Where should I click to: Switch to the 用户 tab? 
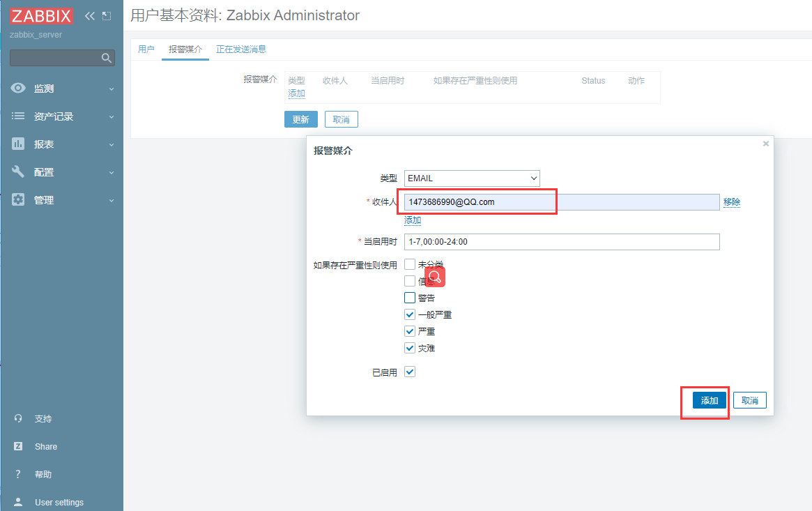(x=146, y=49)
